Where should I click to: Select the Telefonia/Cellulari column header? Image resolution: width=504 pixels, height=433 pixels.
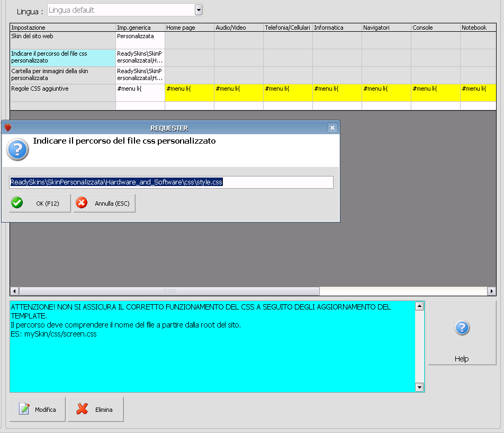click(287, 28)
